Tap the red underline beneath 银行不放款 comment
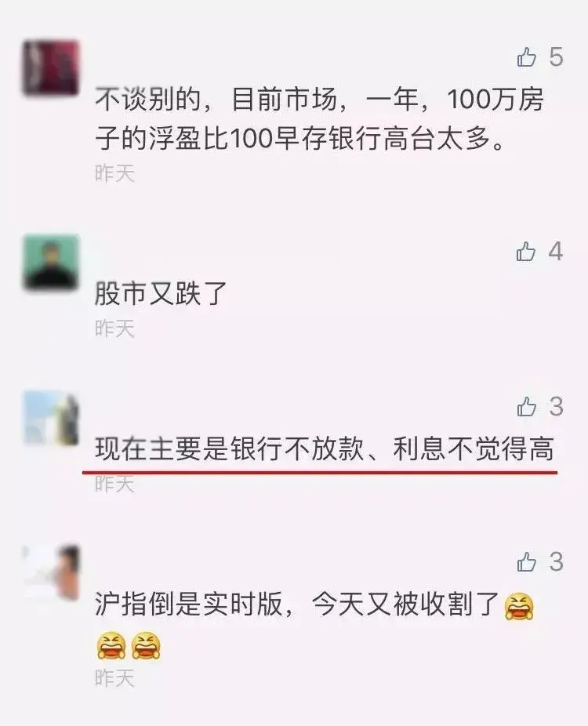The image size is (588, 726). [x=319, y=473]
